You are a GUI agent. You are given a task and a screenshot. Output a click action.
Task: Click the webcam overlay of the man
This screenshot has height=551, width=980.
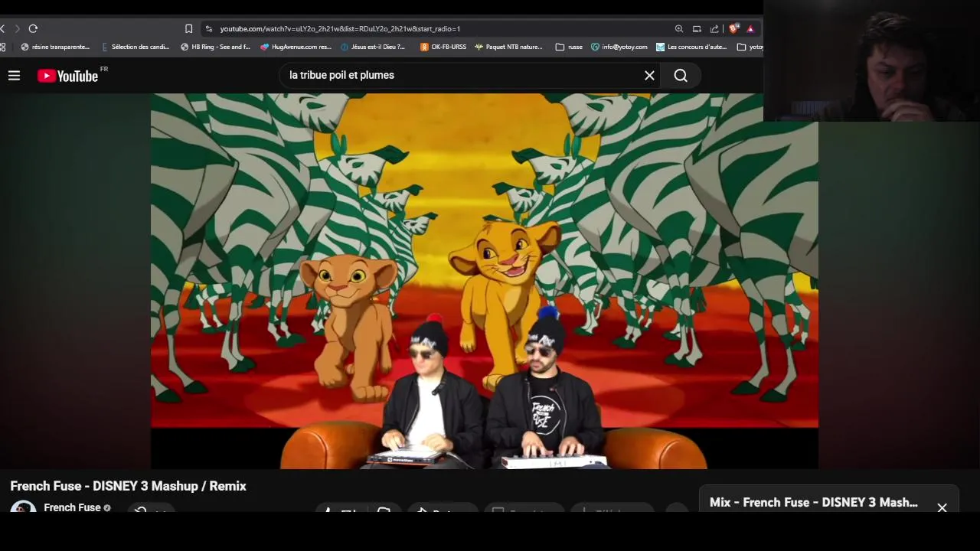click(x=871, y=60)
